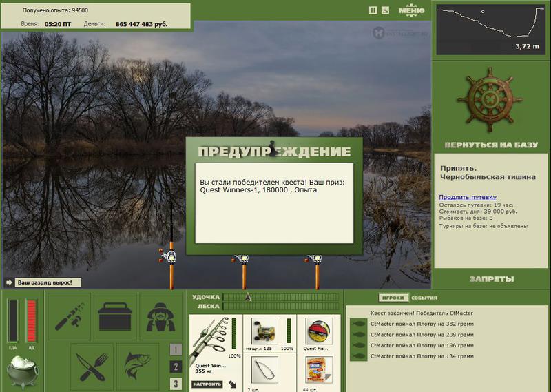Screen dimensions: 551x392
Task: Open the fishing rod tackle setup icon
Action: [70, 316]
